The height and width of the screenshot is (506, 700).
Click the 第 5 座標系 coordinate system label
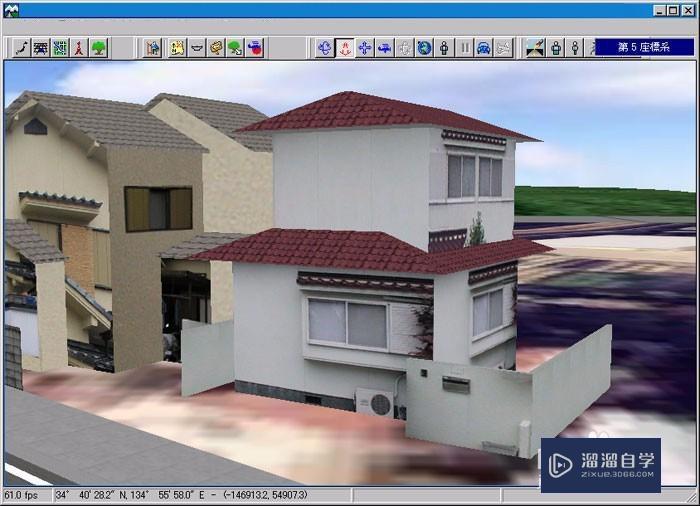(x=644, y=47)
